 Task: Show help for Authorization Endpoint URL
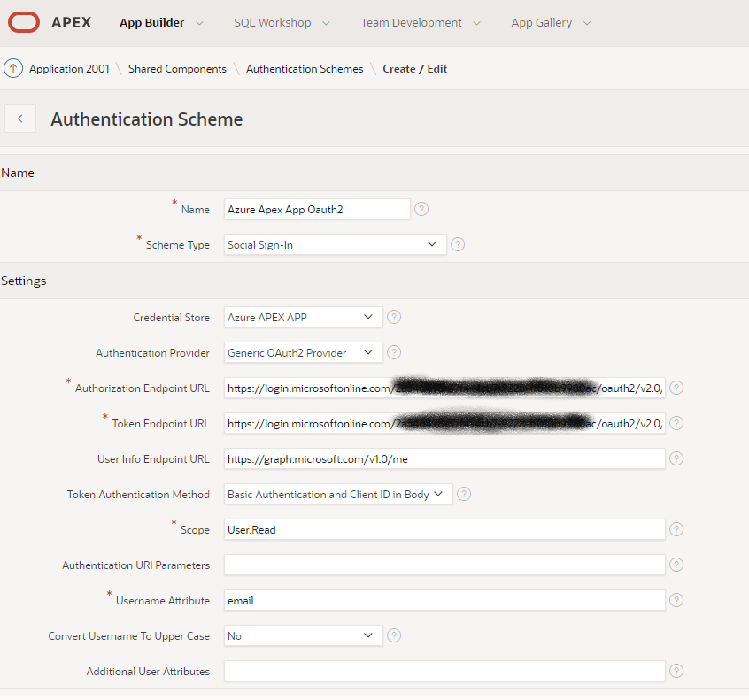tap(676, 388)
